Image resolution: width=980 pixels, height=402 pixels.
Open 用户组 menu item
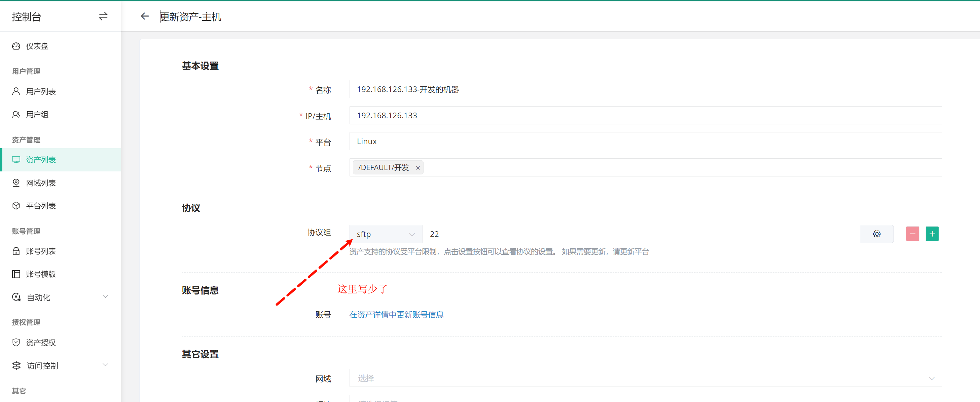pyautogui.click(x=37, y=114)
